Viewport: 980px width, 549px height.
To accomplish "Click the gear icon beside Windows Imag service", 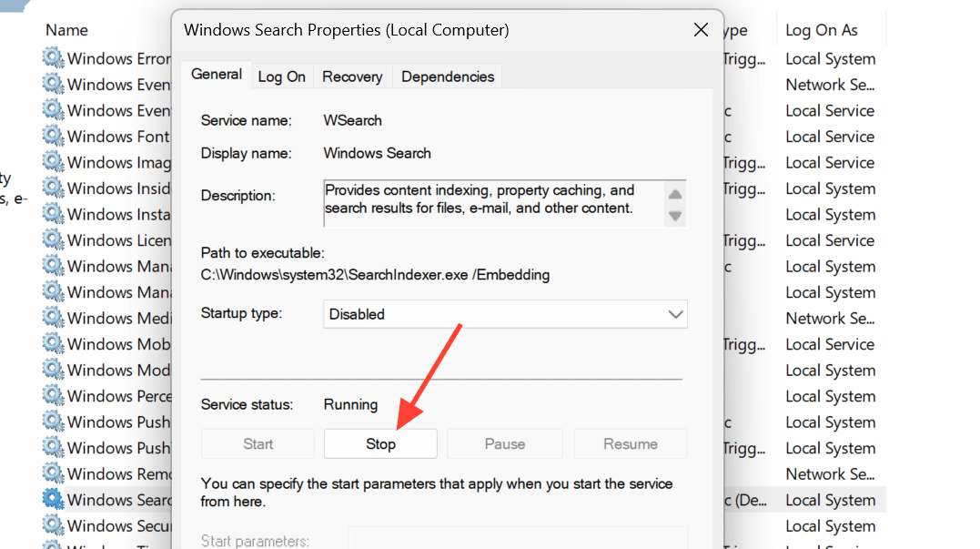I will coord(53,162).
